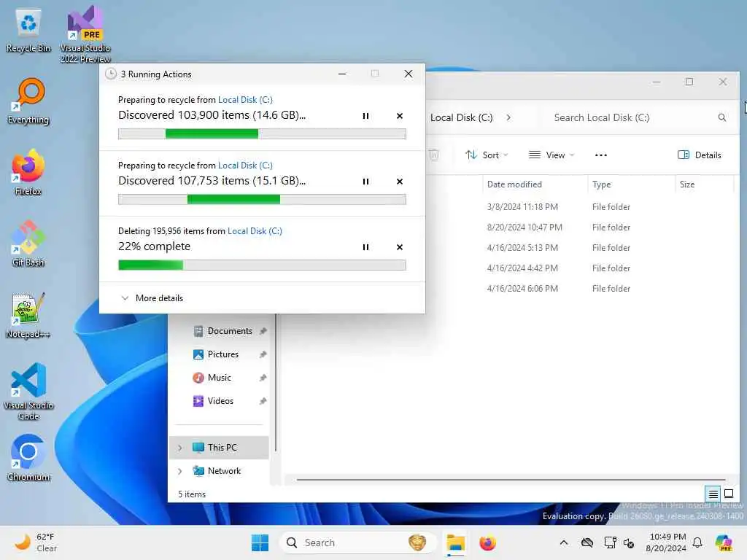The image size is (747, 560).
Task: Open the See more ellipsis menu
Action: [x=601, y=155]
